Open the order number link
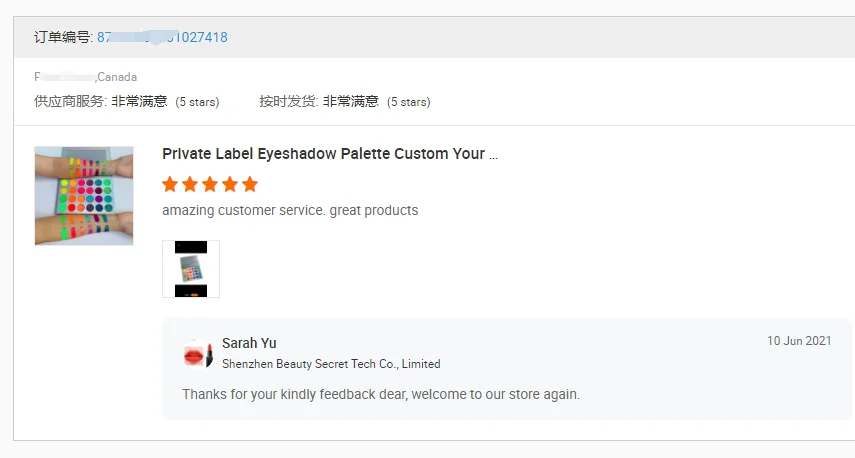 162,37
